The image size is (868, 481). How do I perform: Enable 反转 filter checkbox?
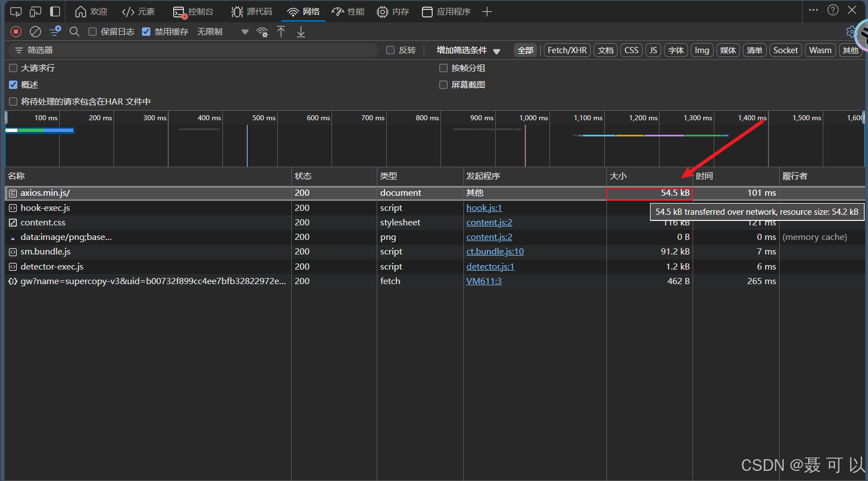(391, 50)
